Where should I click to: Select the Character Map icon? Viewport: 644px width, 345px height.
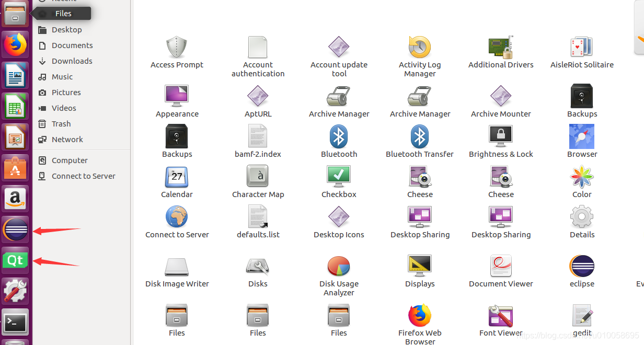258,177
